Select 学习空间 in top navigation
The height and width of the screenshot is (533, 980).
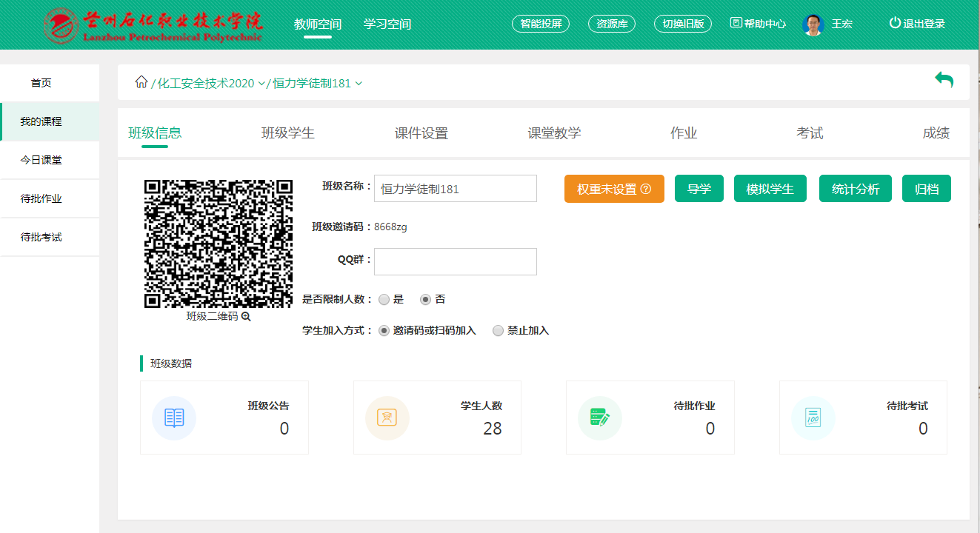pyautogui.click(x=387, y=24)
